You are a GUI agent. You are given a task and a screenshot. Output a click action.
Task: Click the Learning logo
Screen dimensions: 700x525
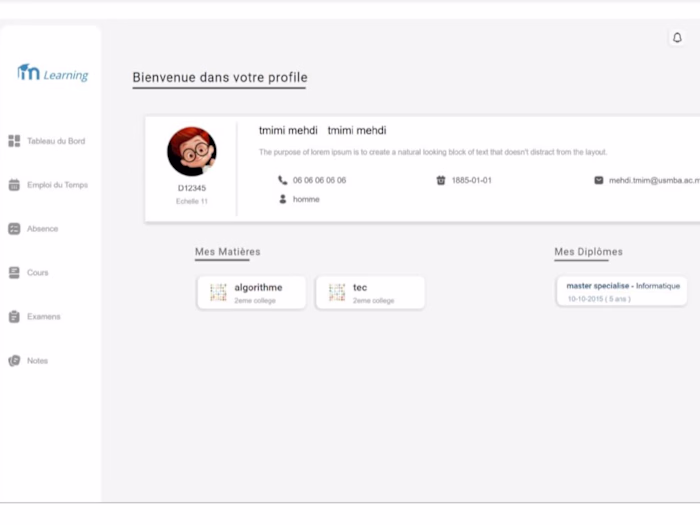(x=53, y=73)
